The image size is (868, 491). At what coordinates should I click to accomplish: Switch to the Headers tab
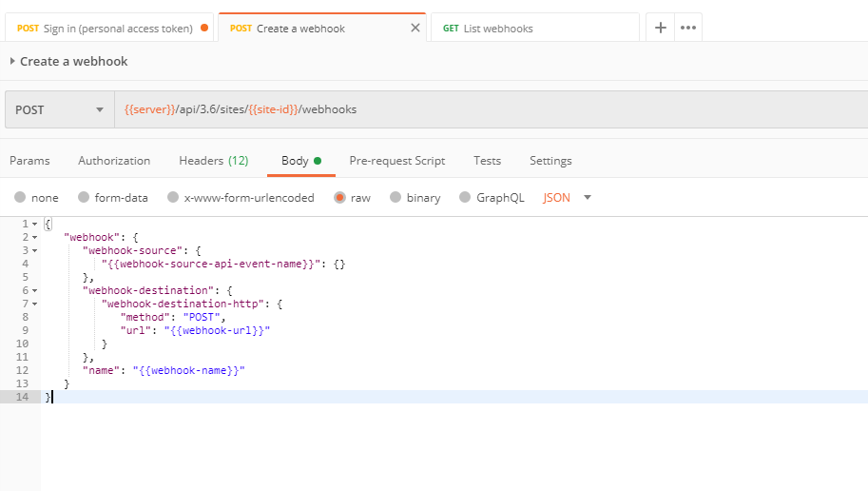pos(213,161)
